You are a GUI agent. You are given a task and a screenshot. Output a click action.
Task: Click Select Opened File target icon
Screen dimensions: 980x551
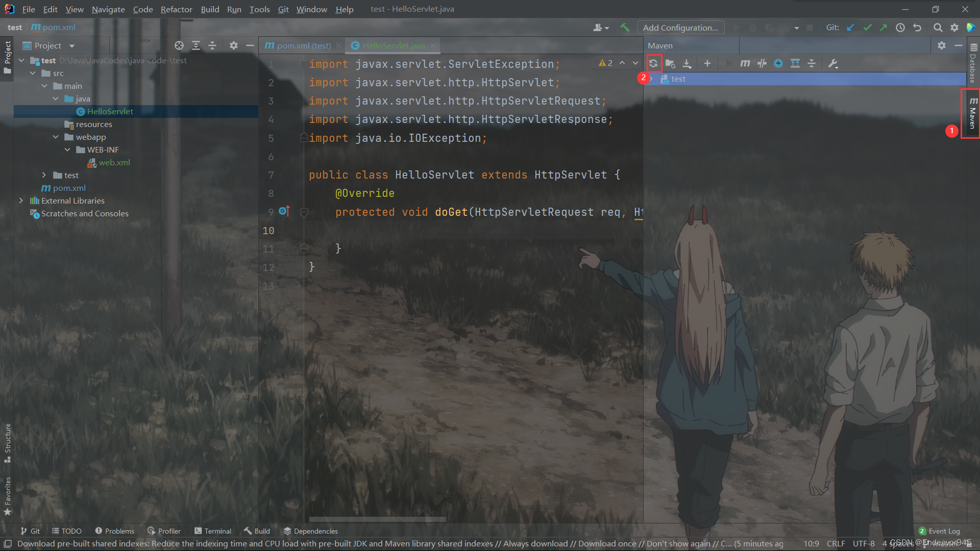click(179, 45)
